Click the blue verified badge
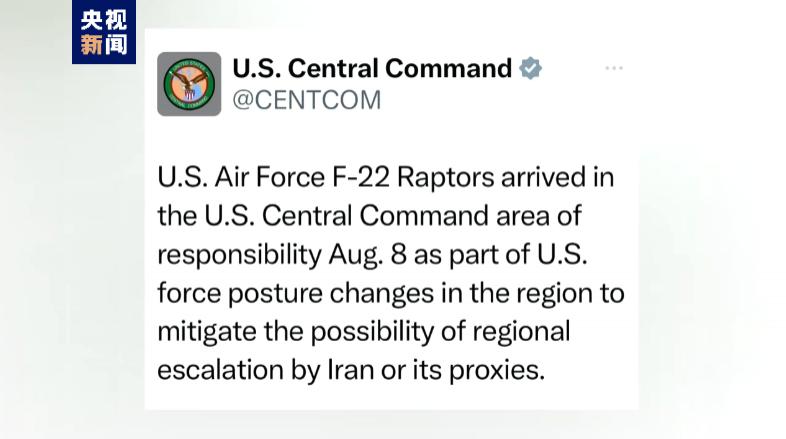Image resolution: width=786 pixels, height=439 pixels. pos(530,69)
